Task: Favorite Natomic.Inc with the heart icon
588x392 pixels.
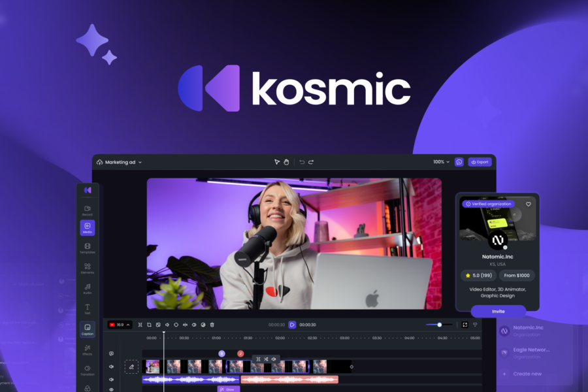Action: 529,204
